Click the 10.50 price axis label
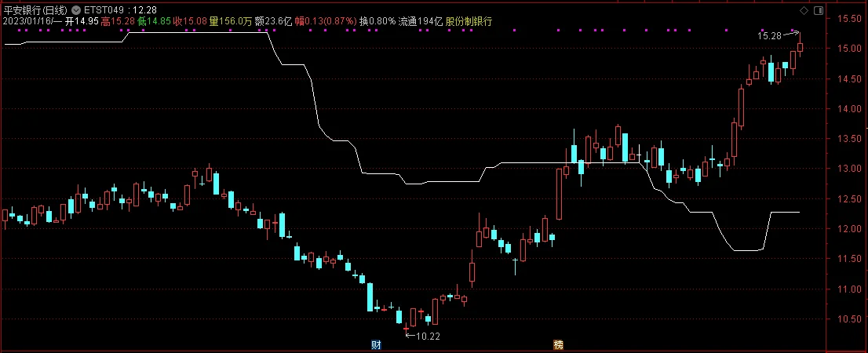868x353 pixels. coord(848,319)
